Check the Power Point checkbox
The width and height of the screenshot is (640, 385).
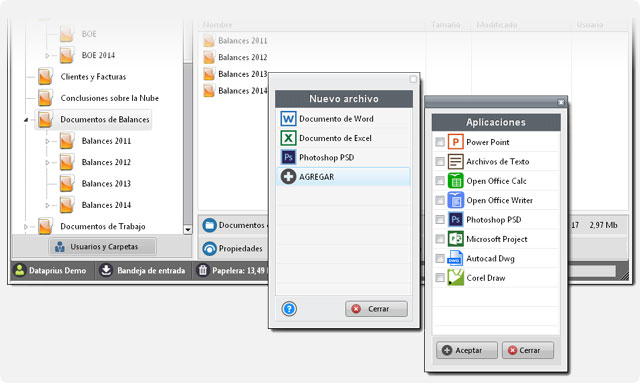pyautogui.click(x=440, y=142)
